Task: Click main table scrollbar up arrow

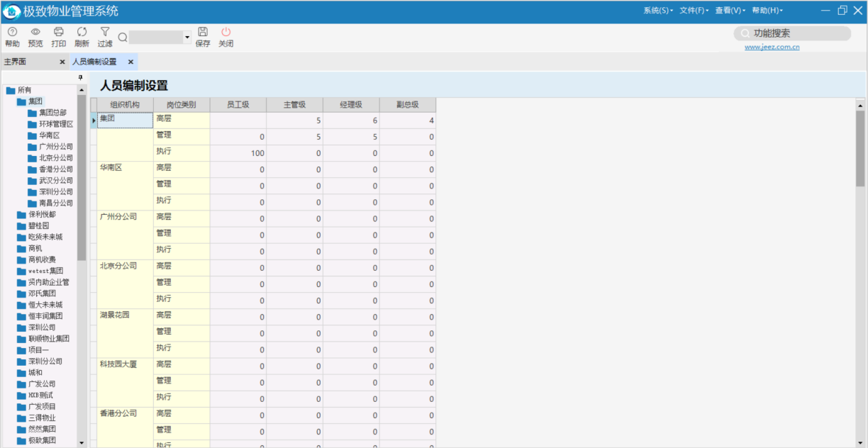Action: click(x=861, y=105)
